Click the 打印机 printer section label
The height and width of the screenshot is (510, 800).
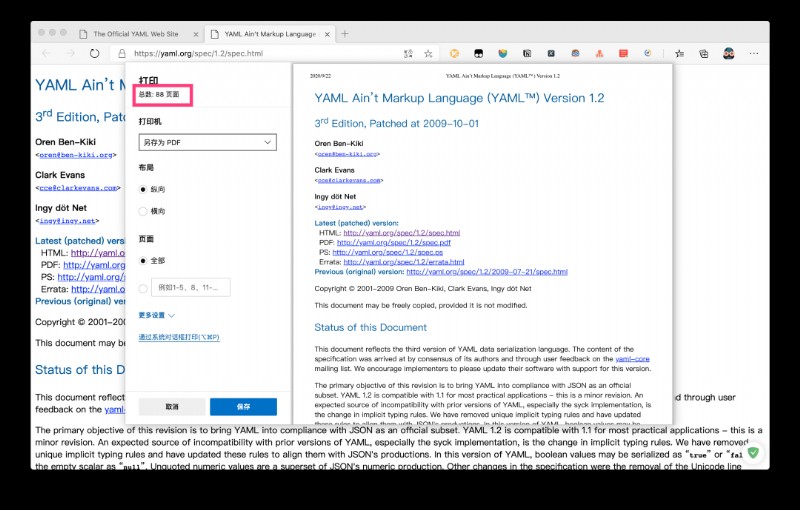pos(150,121)
